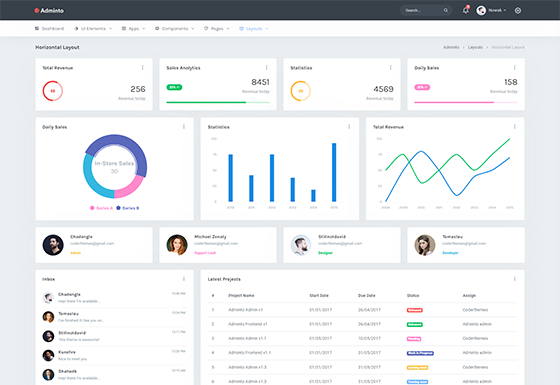Toggle Series A in donut chart legend
This screenshot has width=560, height=385.
coord(101,208)
